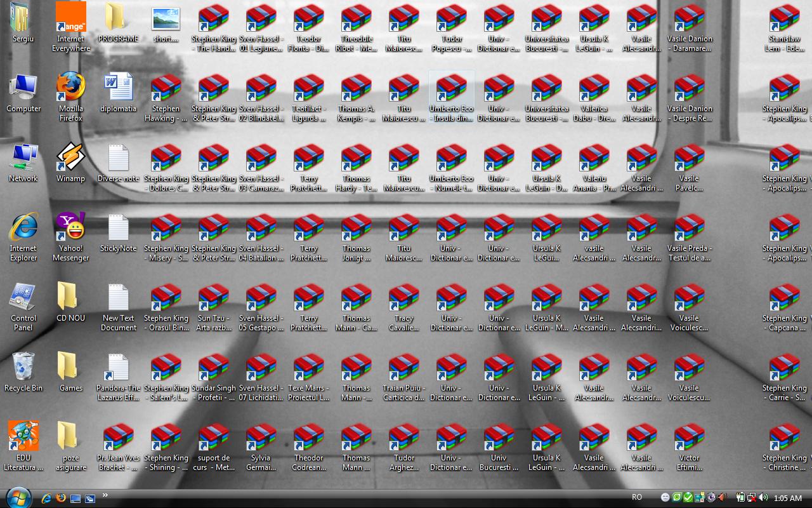Select the Umberto Eco - Insula archive shortcut

coord(451,88)
